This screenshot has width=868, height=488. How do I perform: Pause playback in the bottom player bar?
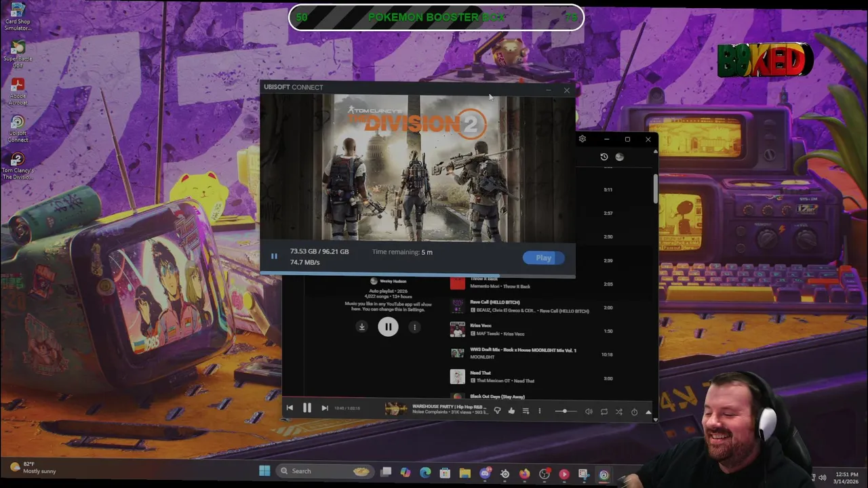click(307, 408)
